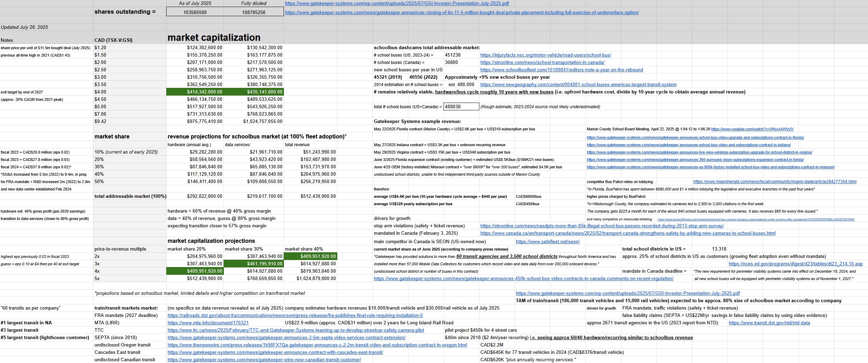The image size is (868, 363).
Task: Select the Canada school buses value 36800
Action: [x=461, y=63]
